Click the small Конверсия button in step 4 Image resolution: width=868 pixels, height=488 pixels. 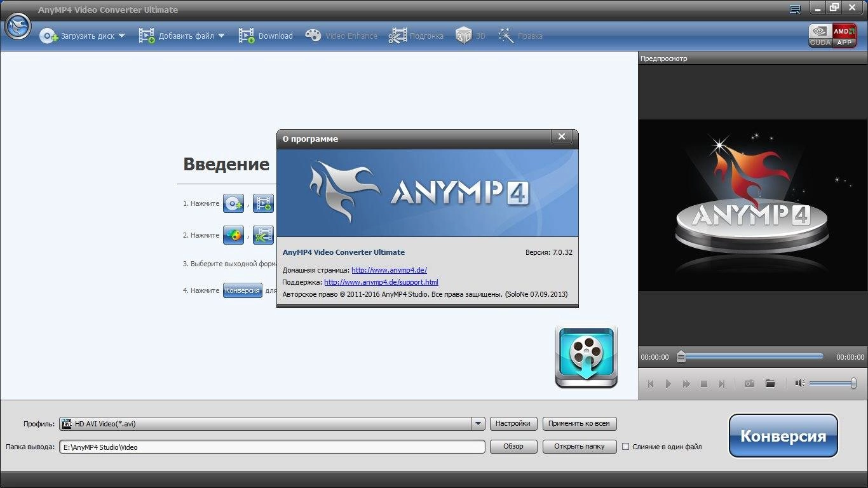(x=242, y=290)
